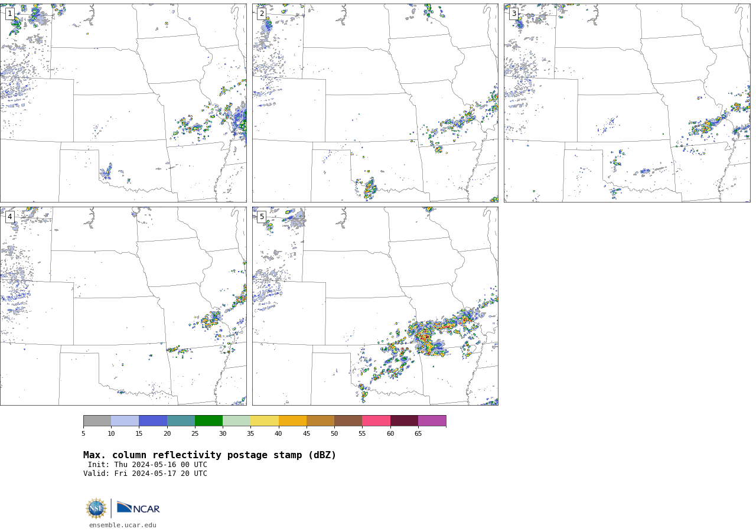
Task: Open ensemble member 2 reflectivity map
Action: click(x=375, y=103)
